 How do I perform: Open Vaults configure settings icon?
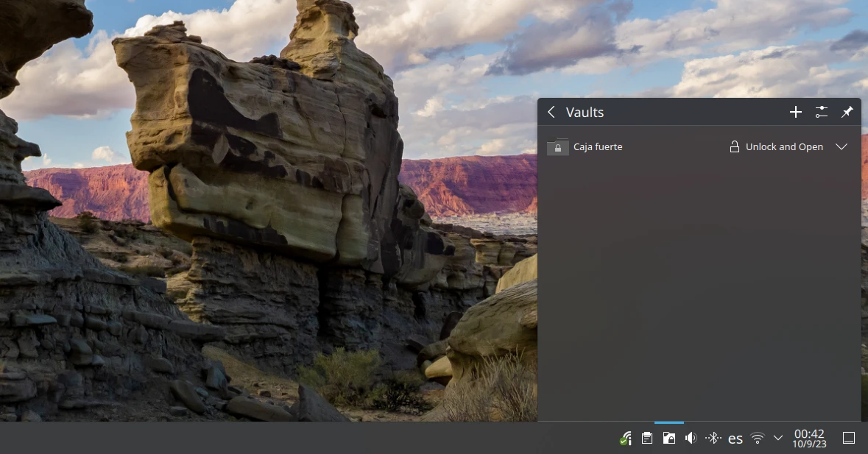coord(822,112)
